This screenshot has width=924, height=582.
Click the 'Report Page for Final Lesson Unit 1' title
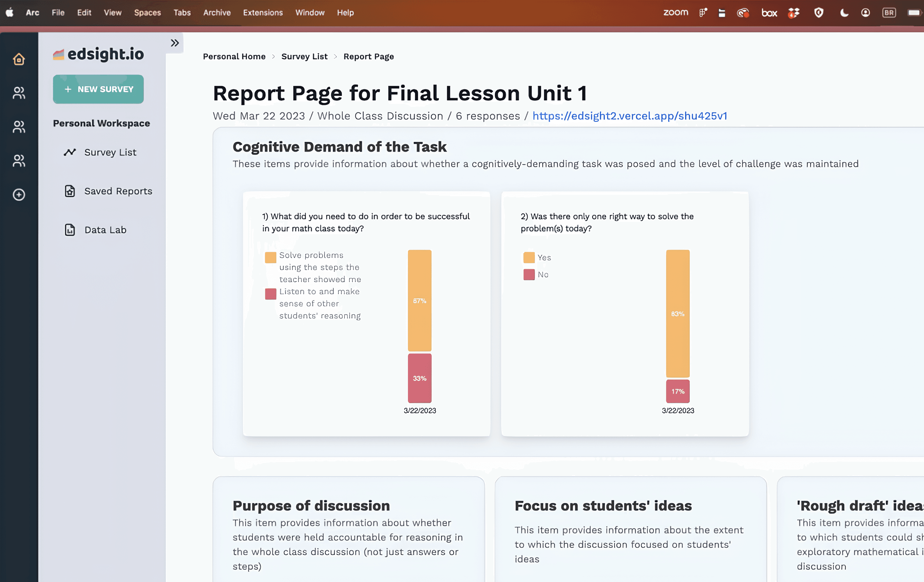tap(400, 93)
